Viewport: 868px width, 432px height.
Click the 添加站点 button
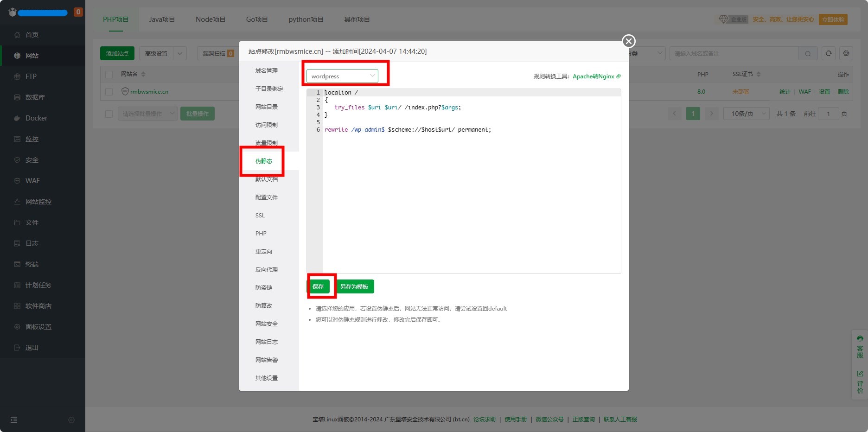pos(117,53)
